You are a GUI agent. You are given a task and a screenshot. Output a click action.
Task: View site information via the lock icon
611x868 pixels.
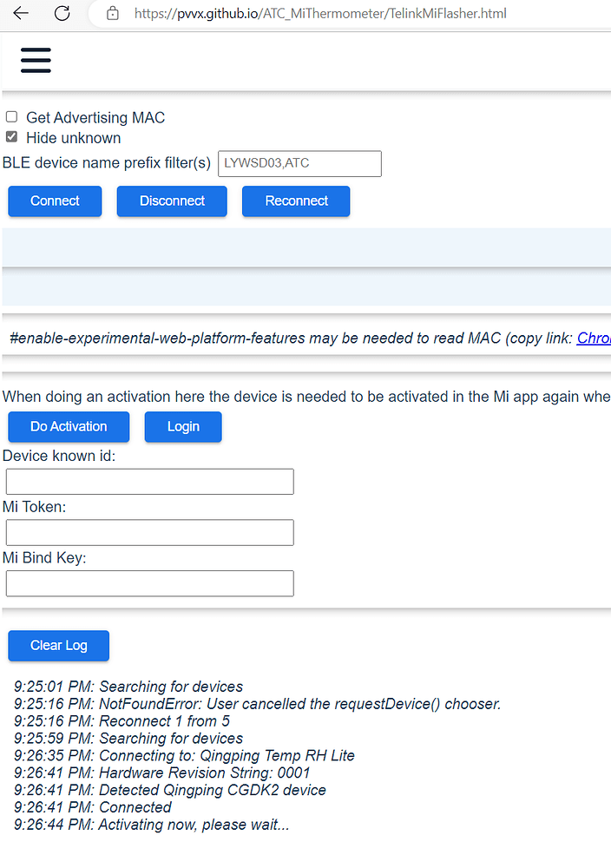coord(112,13)
